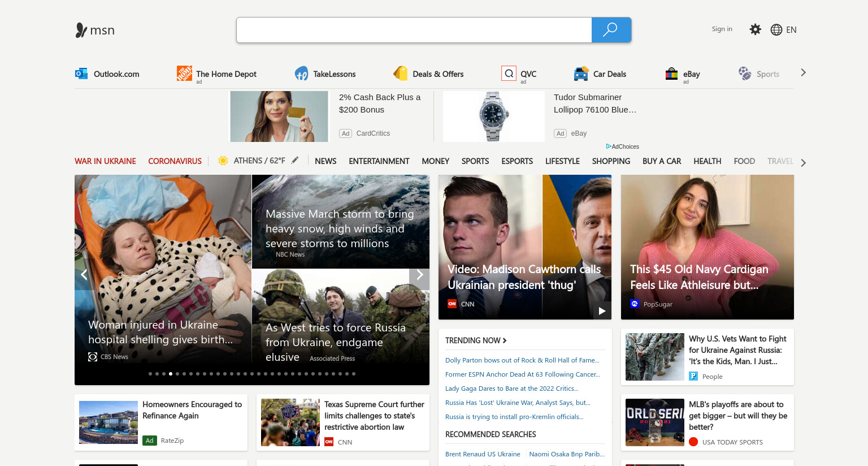The height and width of the screenshot is (466, 868).
Task: Click the Sign in link
Action: [722, 29]
